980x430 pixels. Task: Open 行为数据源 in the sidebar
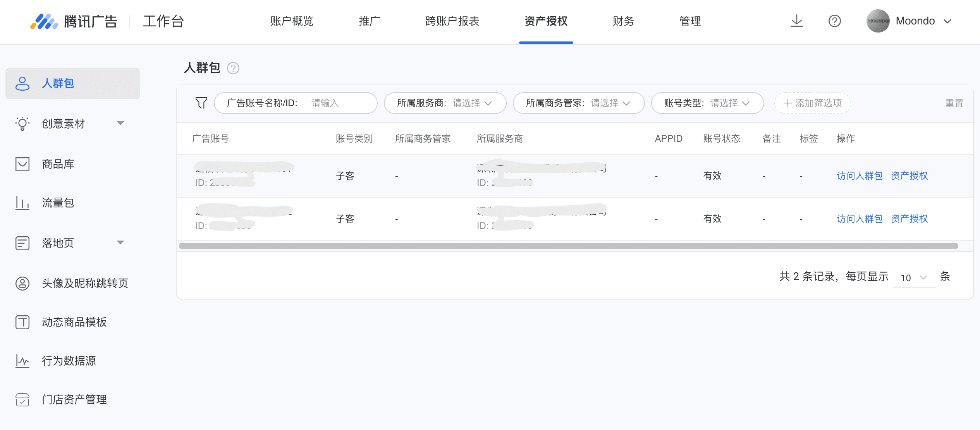click(x=69, y=361)
